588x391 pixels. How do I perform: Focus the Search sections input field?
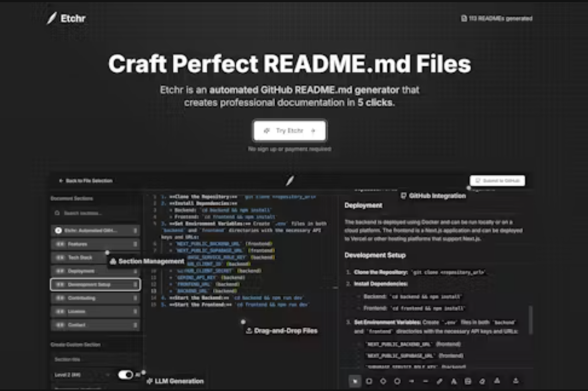coord(95,213)
